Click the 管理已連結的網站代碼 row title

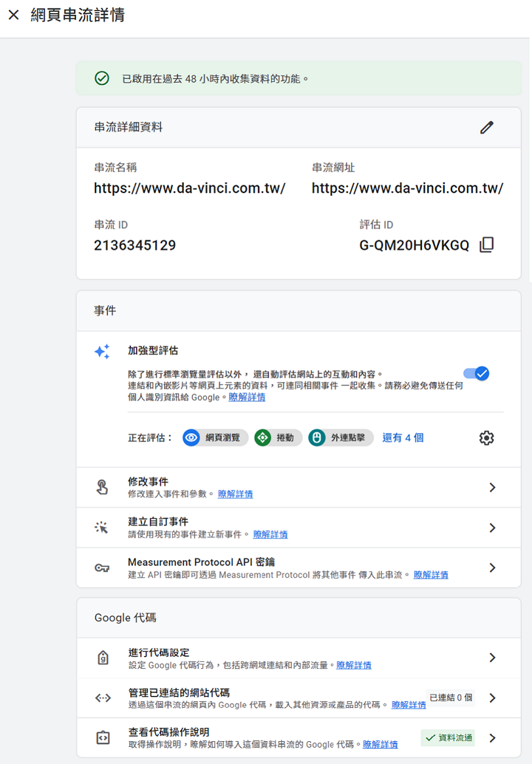[179, 692]
